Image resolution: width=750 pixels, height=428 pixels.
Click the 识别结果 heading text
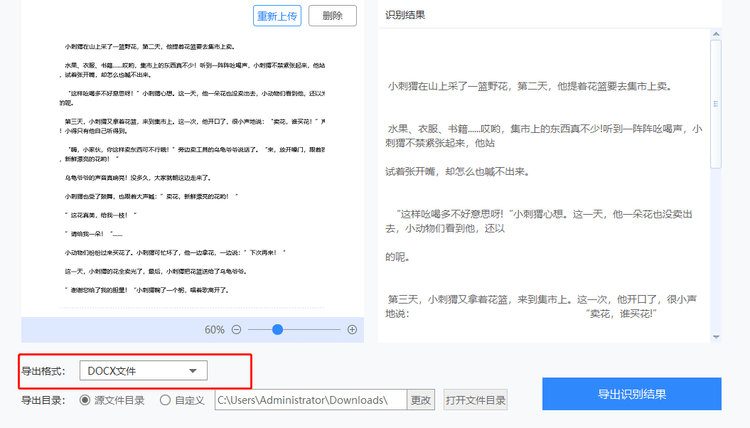pos(405,15)
